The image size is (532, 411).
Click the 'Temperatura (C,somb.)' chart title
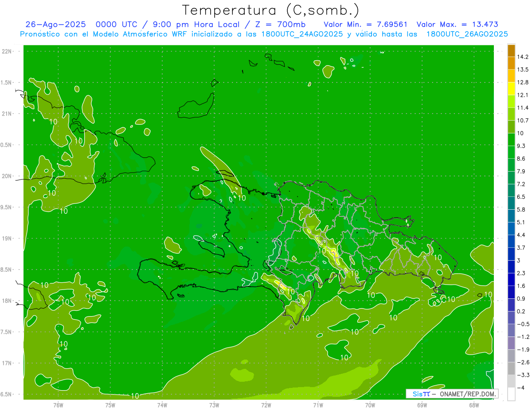270,10
